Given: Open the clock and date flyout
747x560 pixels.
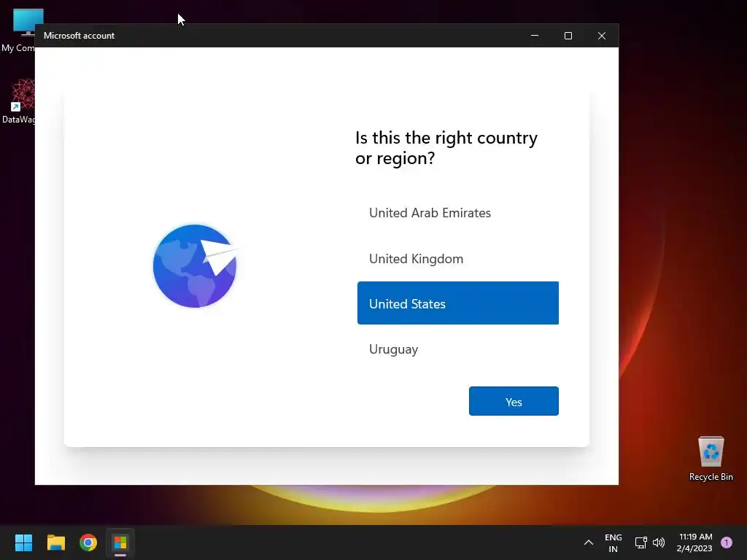Looking at the screenshot, I should tap(694, 542).
